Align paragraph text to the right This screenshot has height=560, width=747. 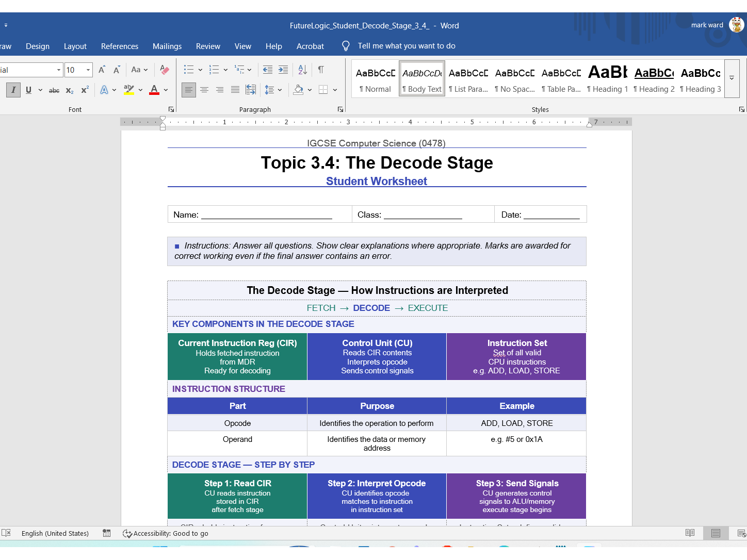click(x=220, y=90)
